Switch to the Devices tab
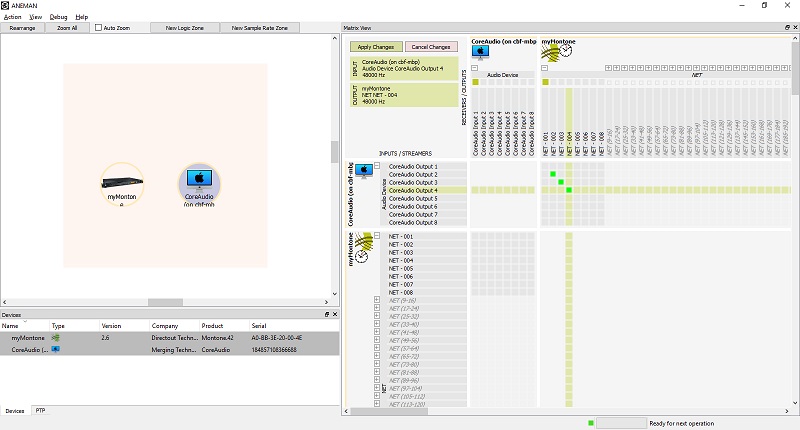 pos(15,411)
